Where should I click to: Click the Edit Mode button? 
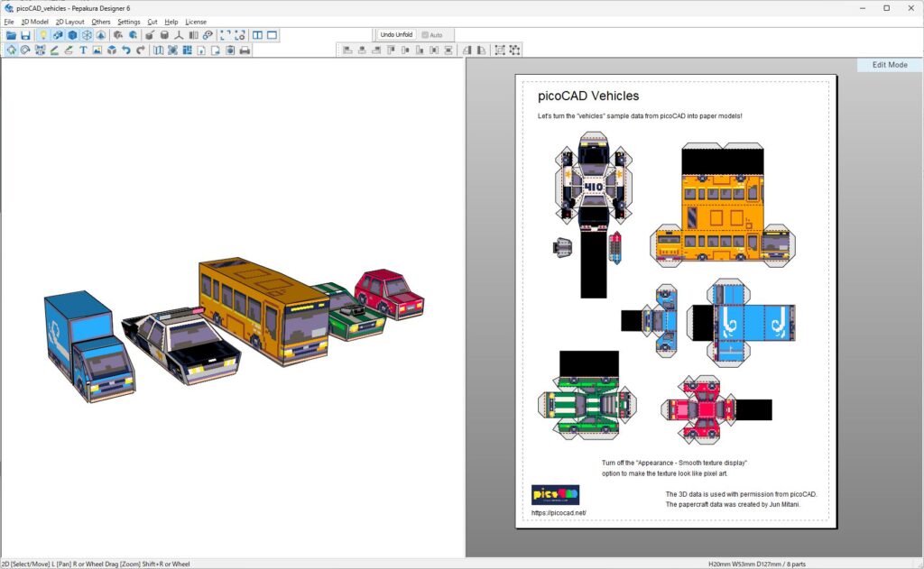point(889,65)
